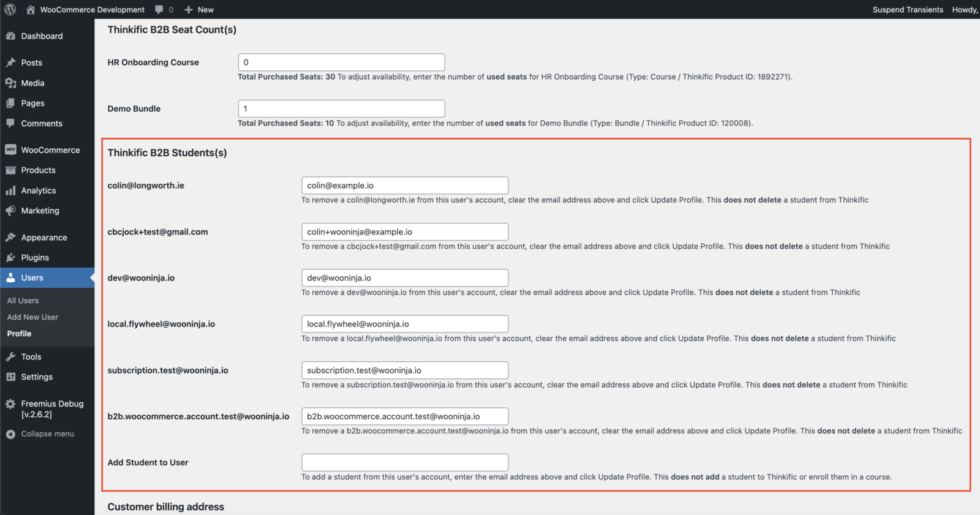The image size is (980, 515).
Task: Open the Products menu
Action: (x=38, y=170)
